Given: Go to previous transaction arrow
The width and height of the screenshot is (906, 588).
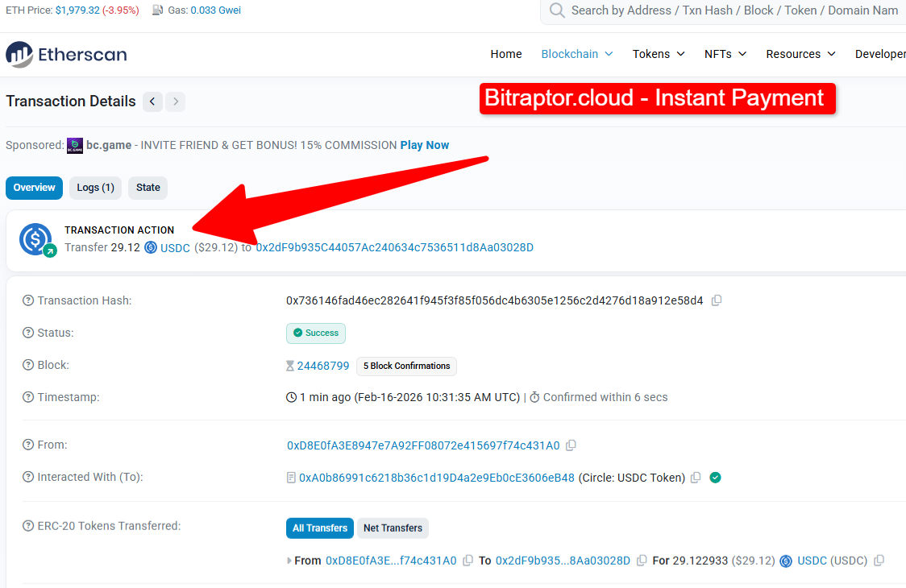Looking at the screenshot, I should [152, 101].
